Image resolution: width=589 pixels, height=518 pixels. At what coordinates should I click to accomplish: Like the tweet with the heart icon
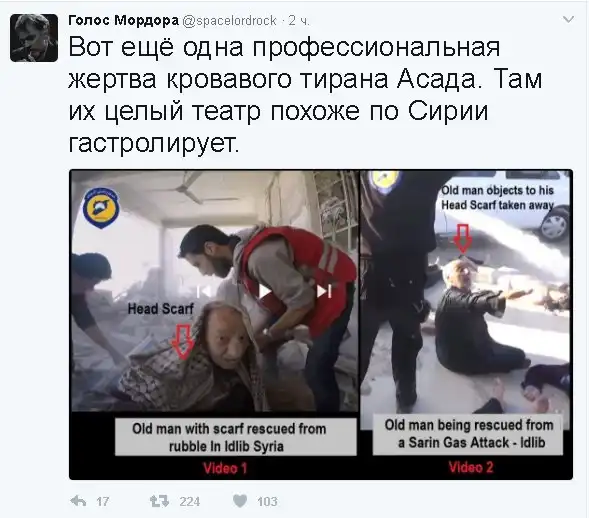240,501
